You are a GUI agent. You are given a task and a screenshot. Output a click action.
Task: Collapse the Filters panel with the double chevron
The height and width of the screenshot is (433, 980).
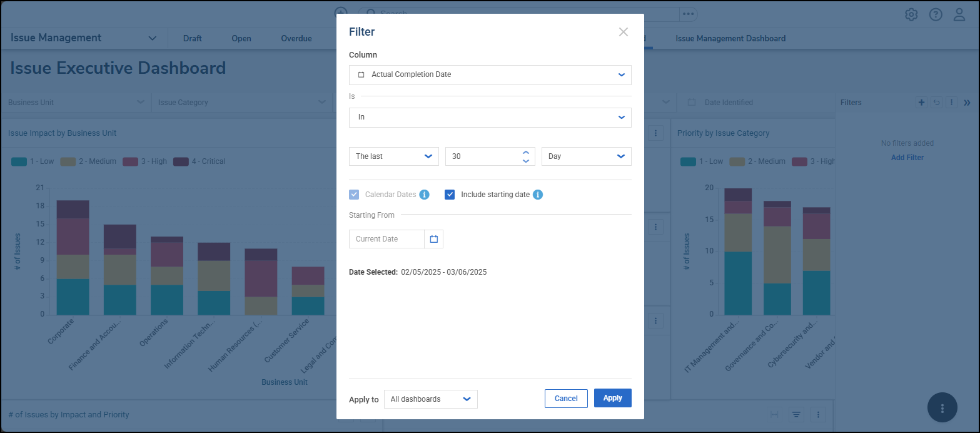pyautogui.click(x=967, y=103)
